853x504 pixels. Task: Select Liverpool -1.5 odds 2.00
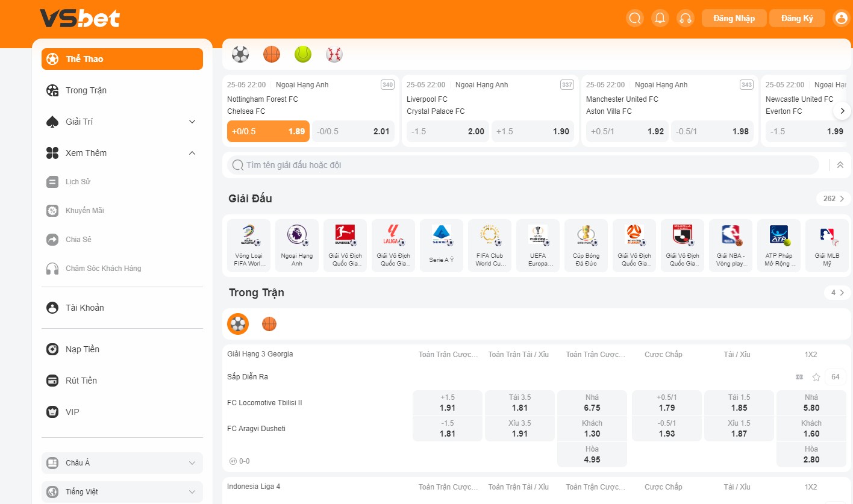[448, 131]
